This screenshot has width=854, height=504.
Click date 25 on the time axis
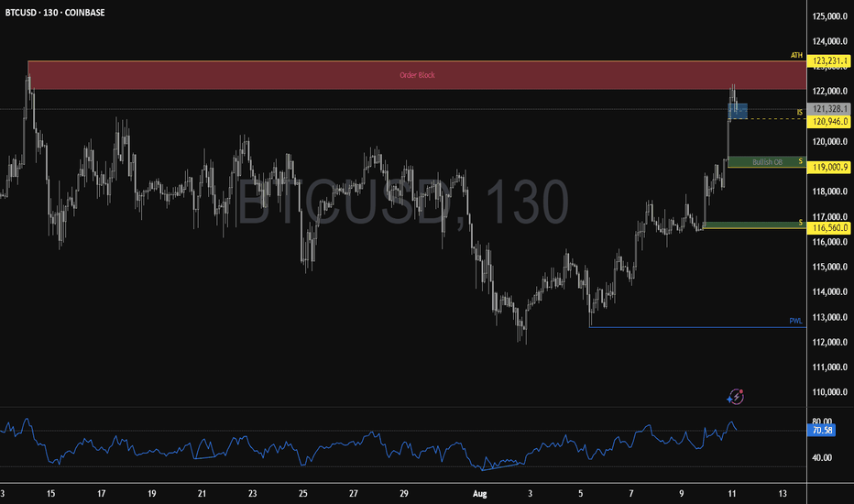pyautogui.click(x=302, y=494)
